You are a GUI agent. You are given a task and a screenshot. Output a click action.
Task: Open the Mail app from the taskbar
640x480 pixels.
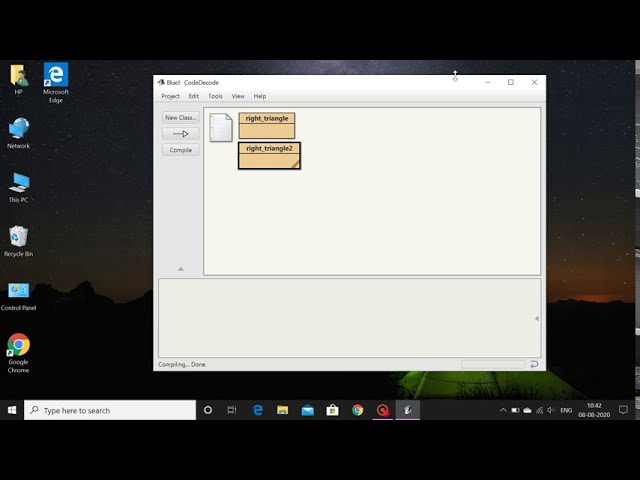pos(308,410)
